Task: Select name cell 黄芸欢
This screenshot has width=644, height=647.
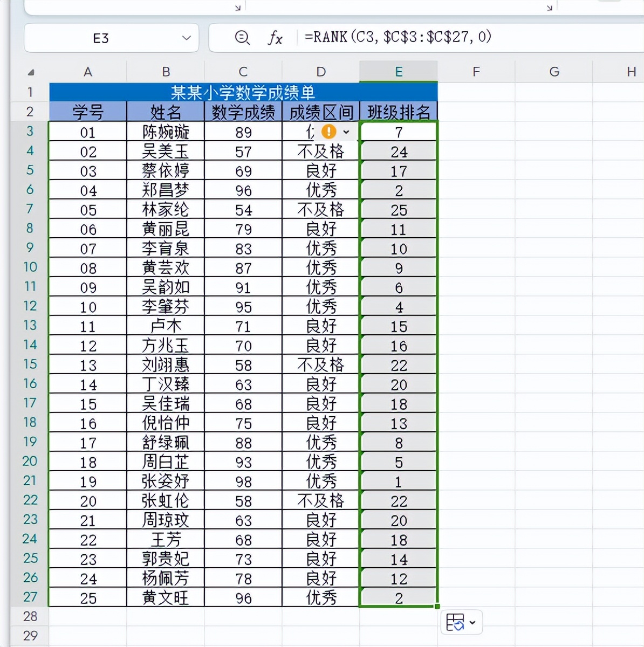Action: point(166,267)
